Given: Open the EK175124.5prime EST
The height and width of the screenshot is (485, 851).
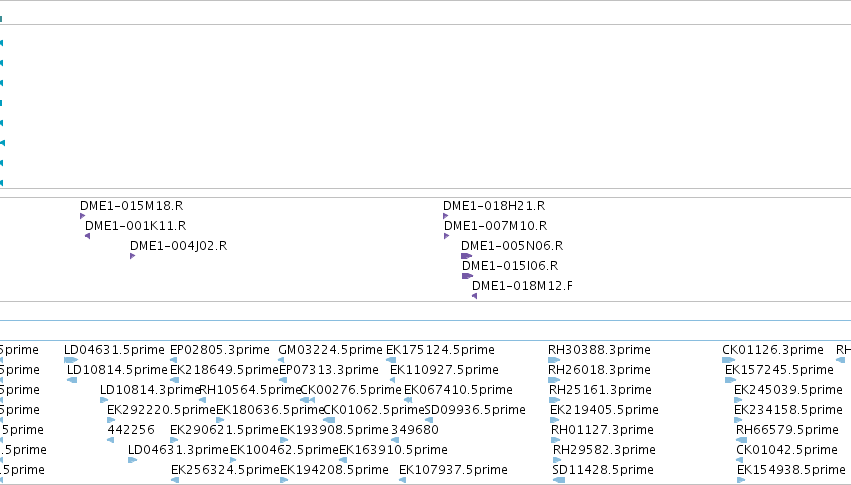Looking at the screenshot, I should pyautogui.click(x=440, y=350).
